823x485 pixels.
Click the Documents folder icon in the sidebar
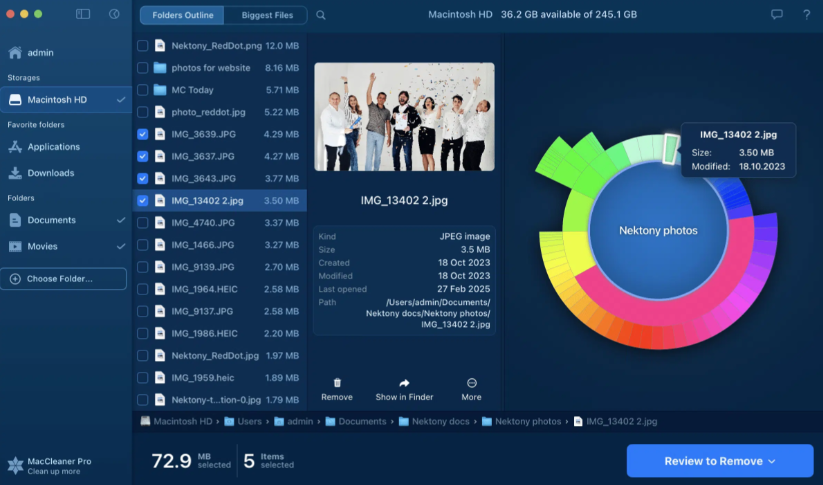15,220
